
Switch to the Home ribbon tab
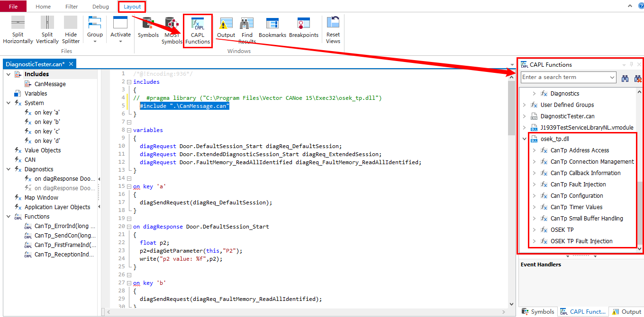coord(43,7)
